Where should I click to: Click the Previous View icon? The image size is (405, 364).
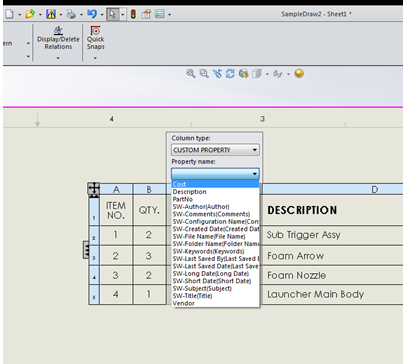pos(217,73)
